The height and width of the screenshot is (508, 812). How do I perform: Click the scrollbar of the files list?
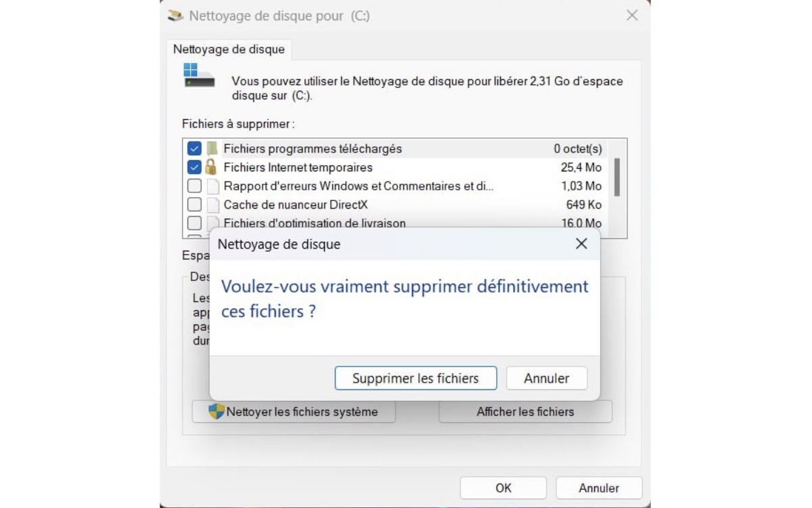[x=618, y=176]
